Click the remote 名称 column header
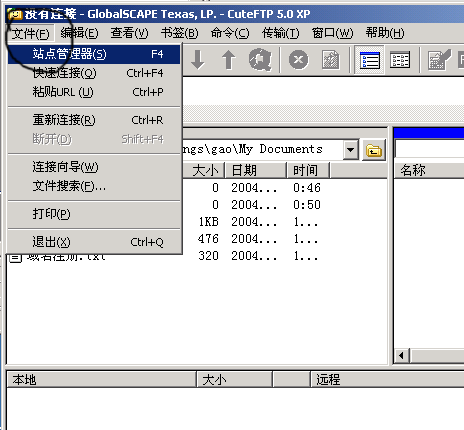The height and width of the screenshot is (430, 464). [x=429, y=170]
